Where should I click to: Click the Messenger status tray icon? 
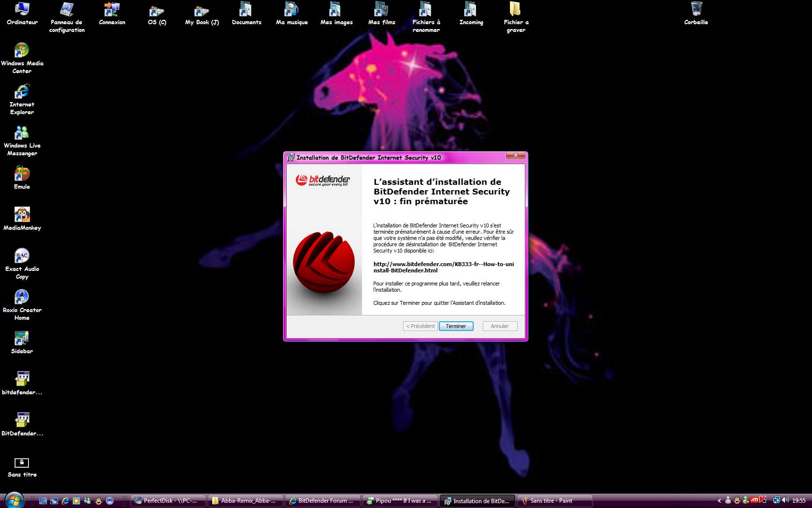745,501
